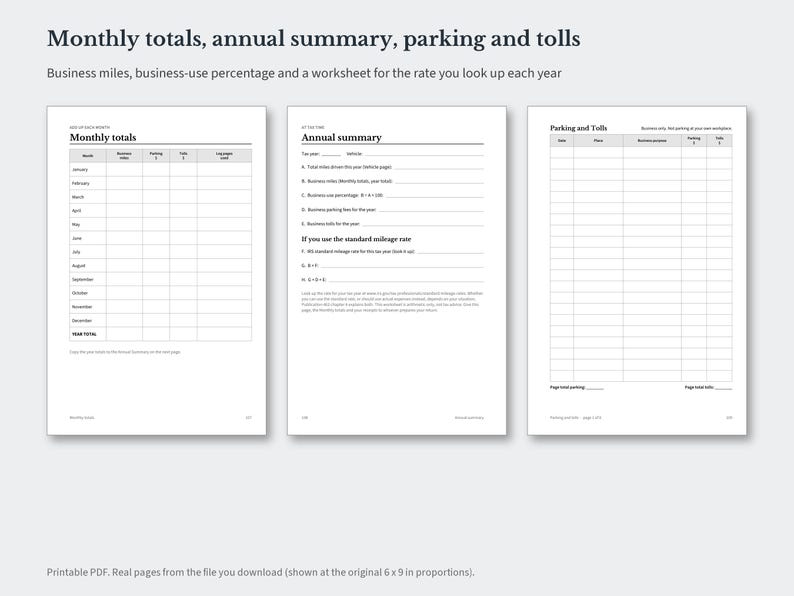Click the main heading about monthly totals

(313, 39)
